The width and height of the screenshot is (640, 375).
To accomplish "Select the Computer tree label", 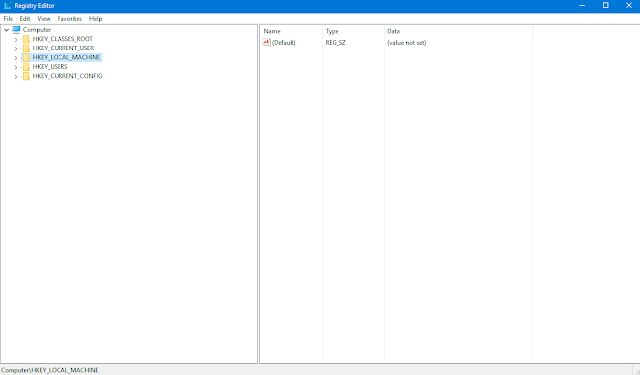I will [x=37, y=30].
